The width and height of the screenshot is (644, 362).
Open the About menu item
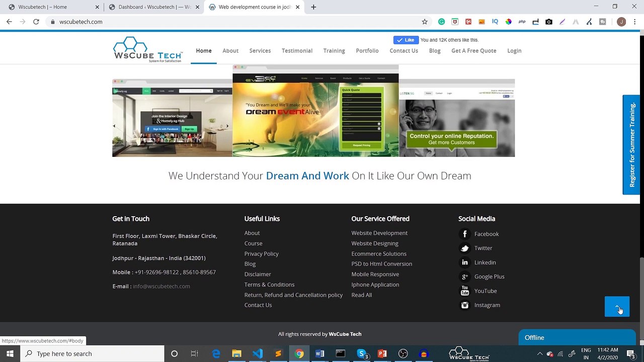(x=230, y=51)
